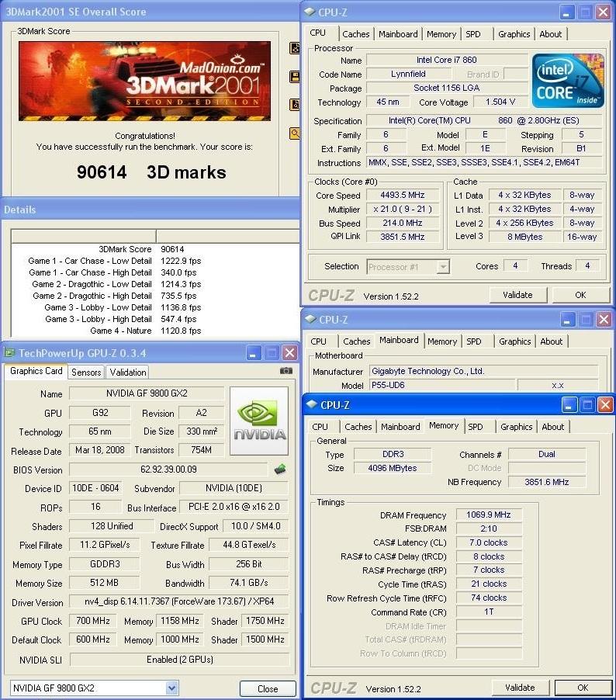Select the 'Game 4 - Nature' row

[155, 331]
